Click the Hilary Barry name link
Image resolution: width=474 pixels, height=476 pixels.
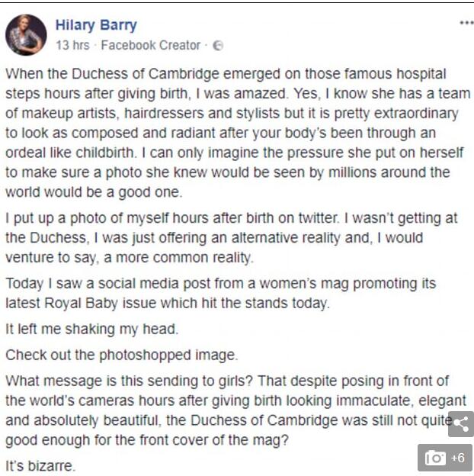click(x=96, y=25)
